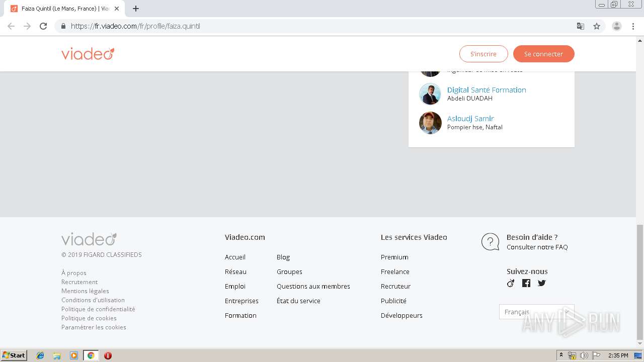Open the Développeurs service link
Screen dimensions: 644x362
click(401, 315)
